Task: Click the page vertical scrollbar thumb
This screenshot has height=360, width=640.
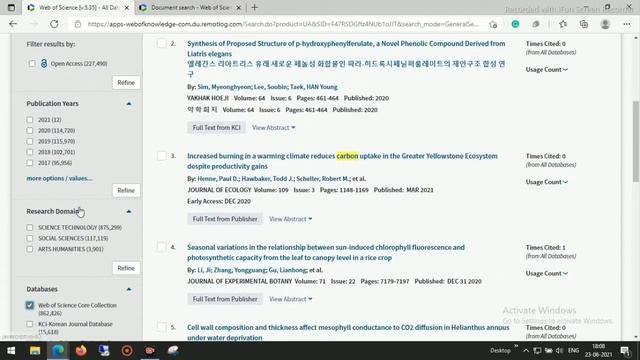Action: [x=636, y=141]
